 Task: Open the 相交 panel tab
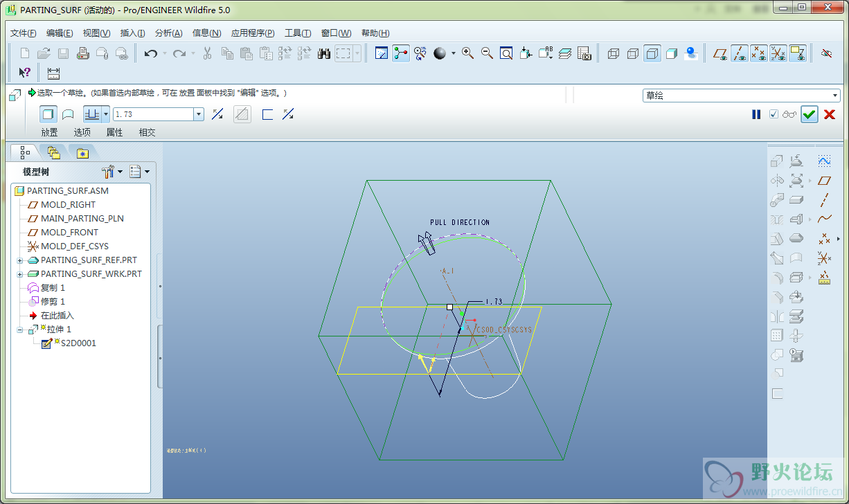[x=147, y=132]
